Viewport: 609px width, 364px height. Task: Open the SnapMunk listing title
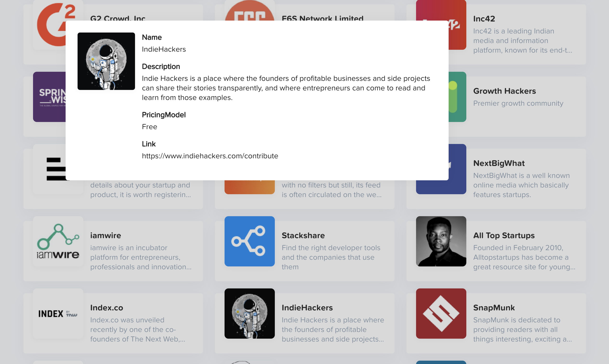[494, 308]
